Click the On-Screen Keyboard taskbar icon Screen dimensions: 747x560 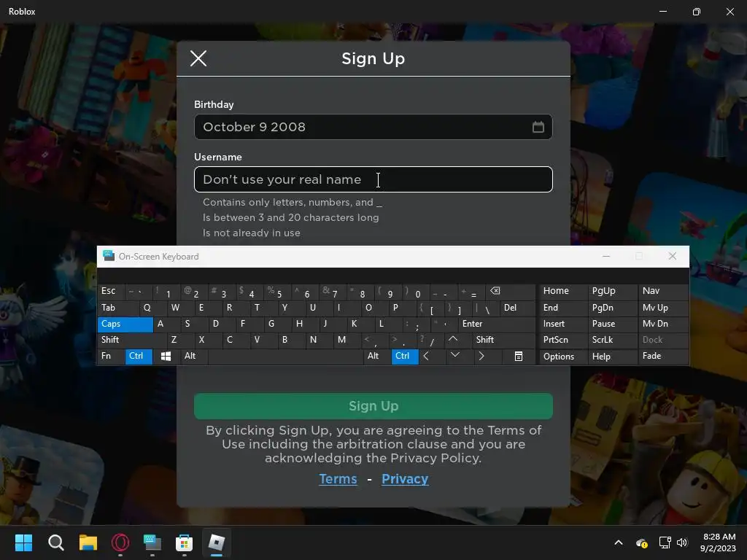coord(152,542)
